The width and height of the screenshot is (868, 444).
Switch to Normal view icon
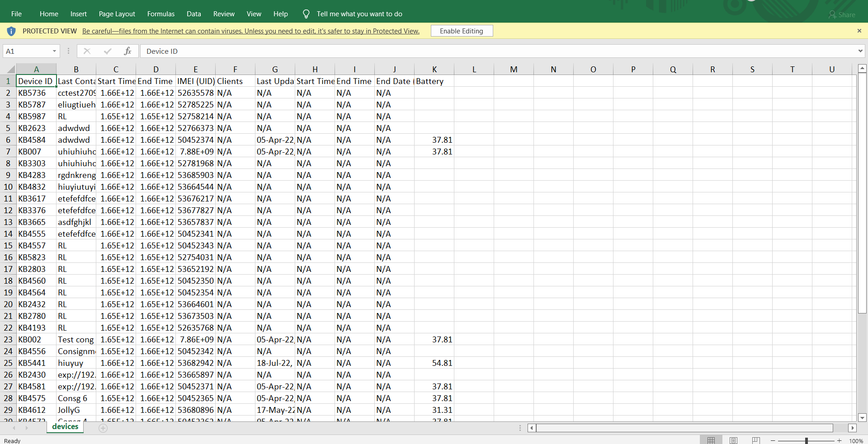point(711,440)
